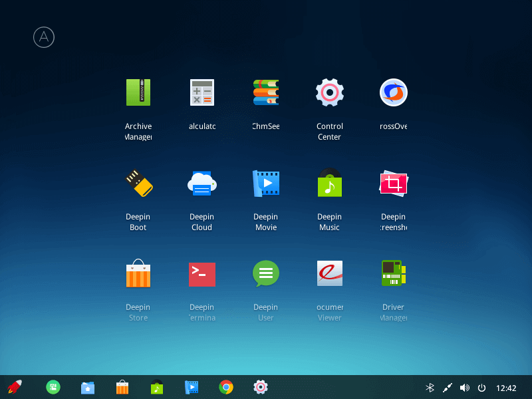Launch Deepin Music from the app grid
This screenshot has width=532, height=399.
click(x=329, y=183)
